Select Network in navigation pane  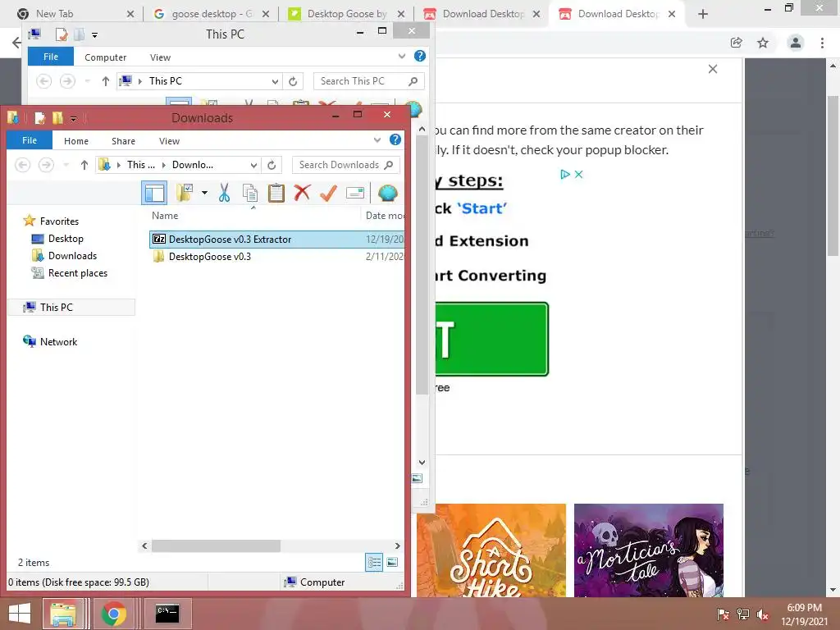[50, 342]
